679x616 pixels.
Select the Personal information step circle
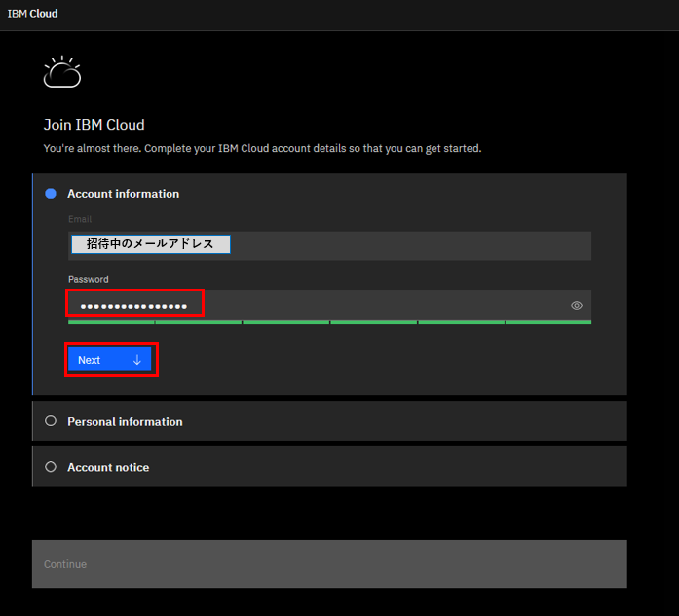[x=51, y=421]
